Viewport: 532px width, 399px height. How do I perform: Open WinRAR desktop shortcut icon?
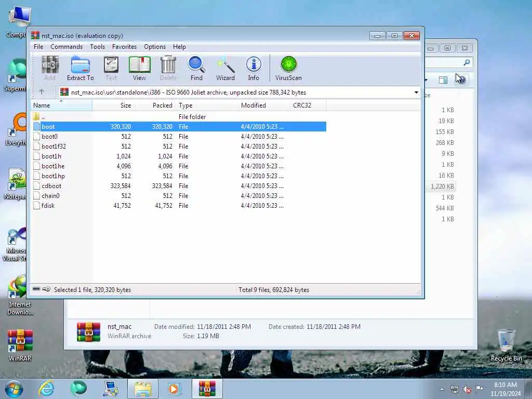tap(20, 344)
